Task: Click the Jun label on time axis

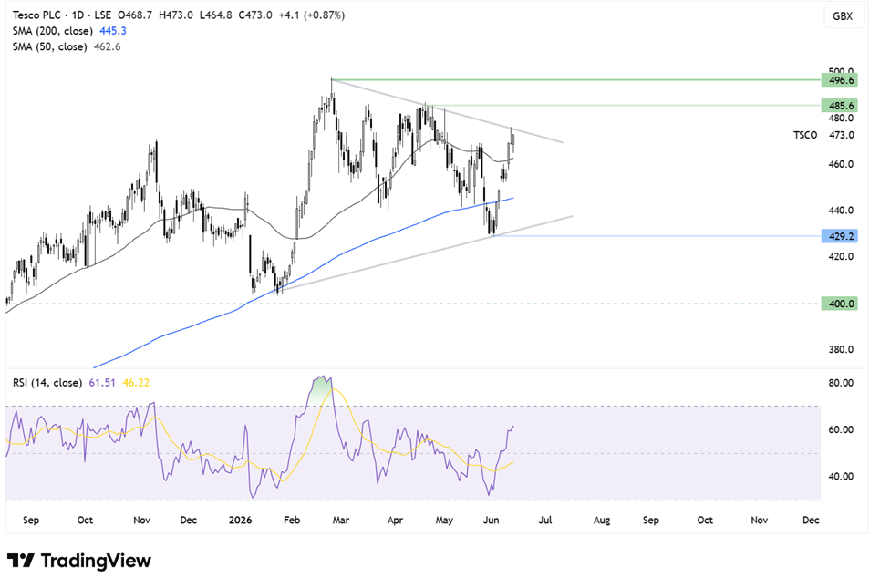Action: [x=492, y=521]
